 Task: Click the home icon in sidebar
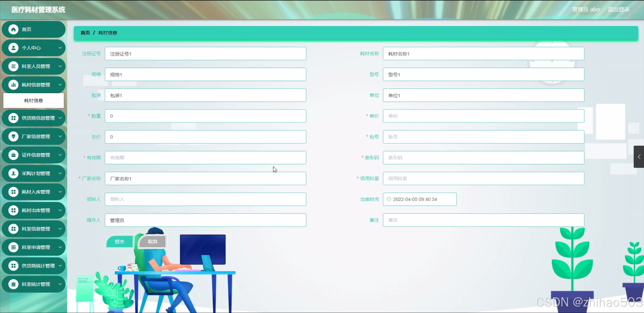click(13, 29)
